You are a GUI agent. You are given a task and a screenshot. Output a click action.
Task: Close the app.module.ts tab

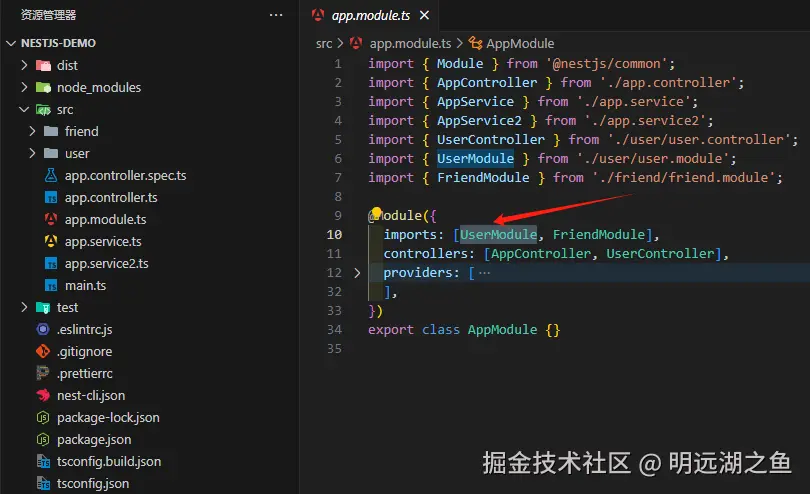point(424,16)
